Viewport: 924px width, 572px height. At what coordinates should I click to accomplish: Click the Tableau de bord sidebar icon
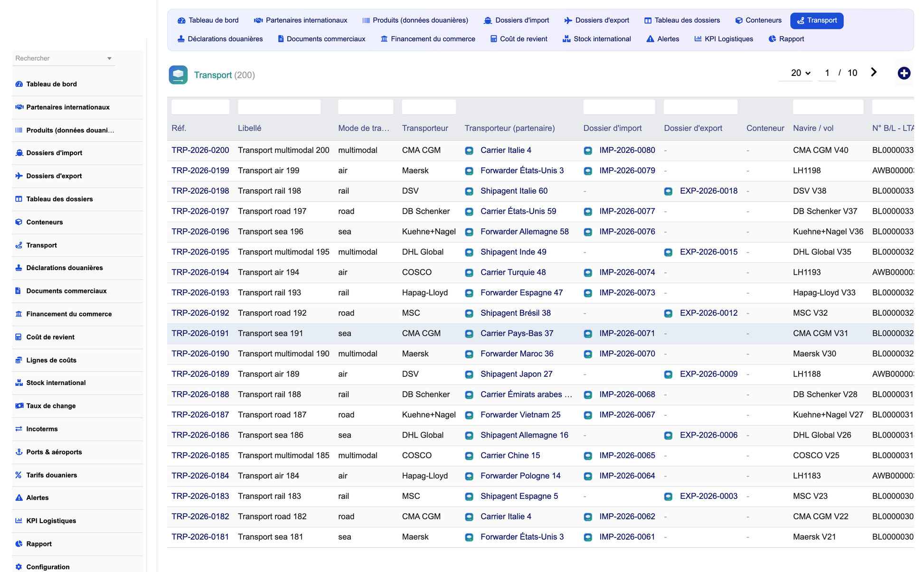(19, 84)
